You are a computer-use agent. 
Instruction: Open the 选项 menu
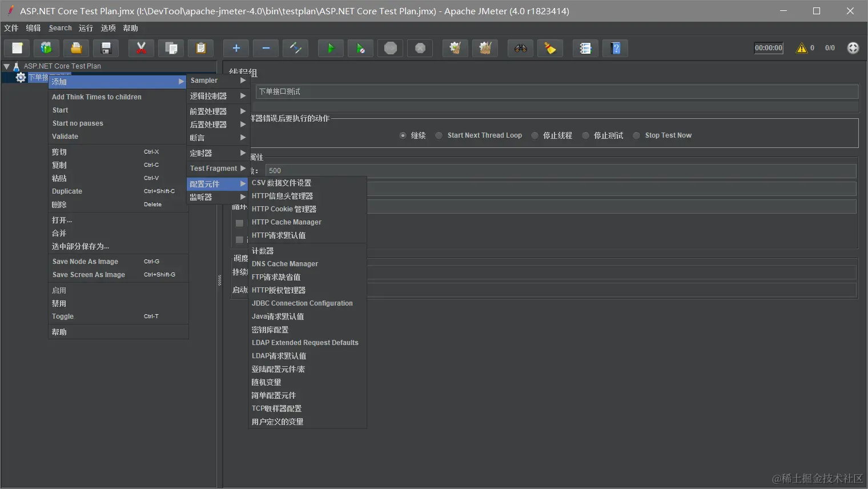[108, 28]
